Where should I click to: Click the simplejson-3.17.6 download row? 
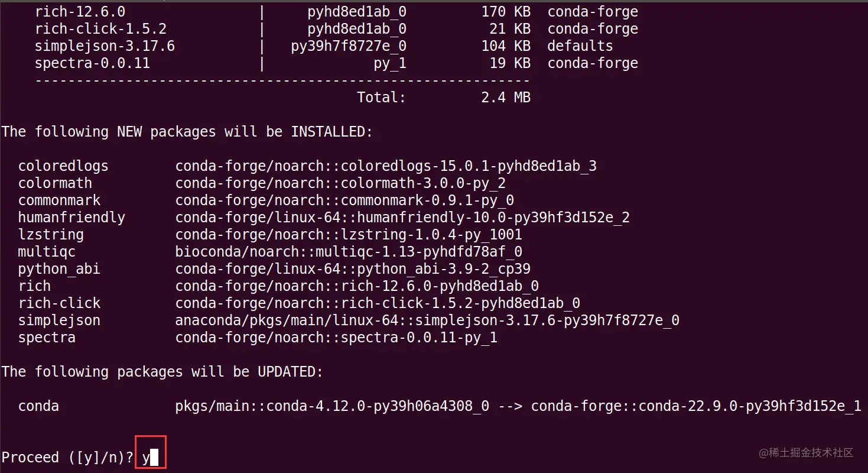click(x=105, y=46)
